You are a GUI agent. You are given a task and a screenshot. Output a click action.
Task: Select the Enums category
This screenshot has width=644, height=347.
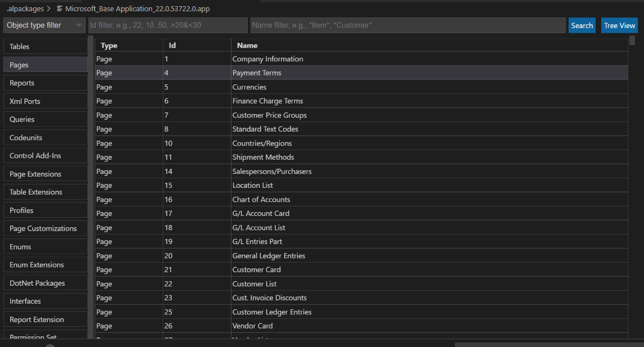pos(45,246)
